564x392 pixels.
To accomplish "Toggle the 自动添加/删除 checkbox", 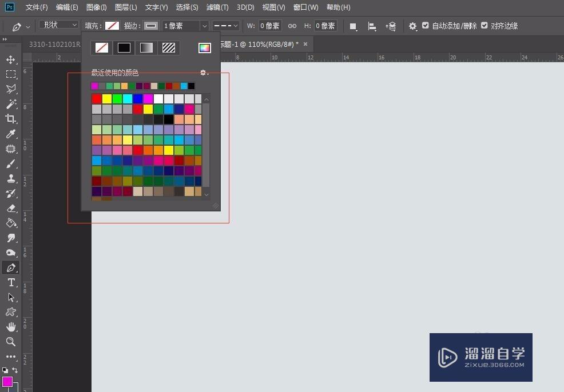I will (425, 26).
